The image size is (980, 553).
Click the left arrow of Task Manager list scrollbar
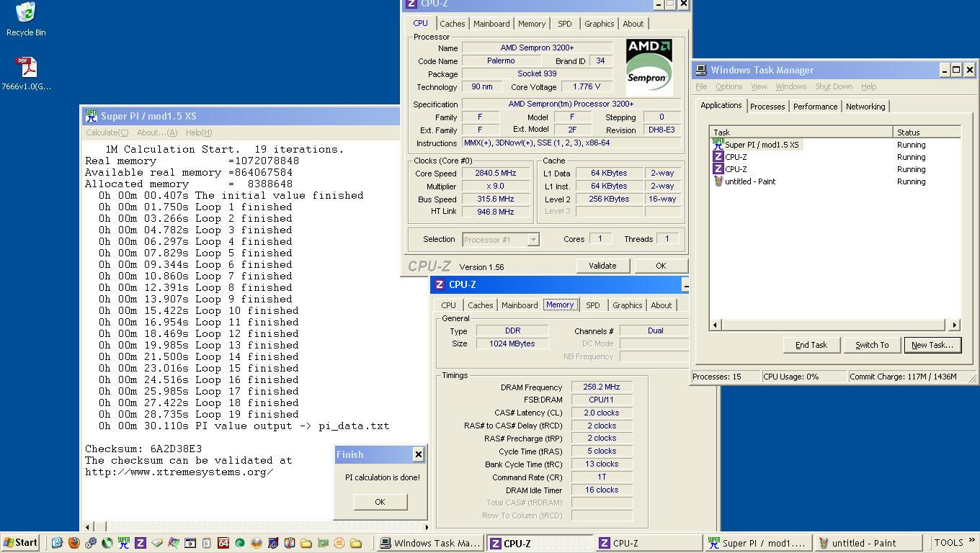tap(716, 325)
